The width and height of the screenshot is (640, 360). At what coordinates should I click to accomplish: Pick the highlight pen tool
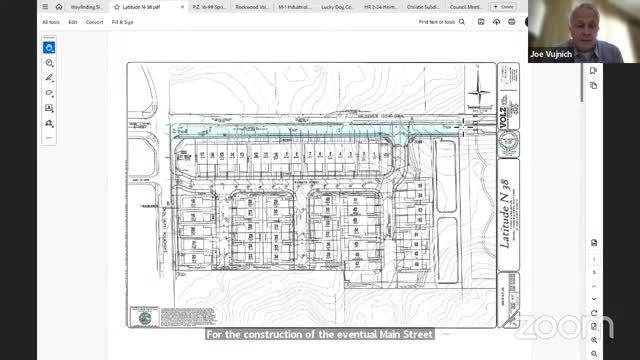coord(49,78)
